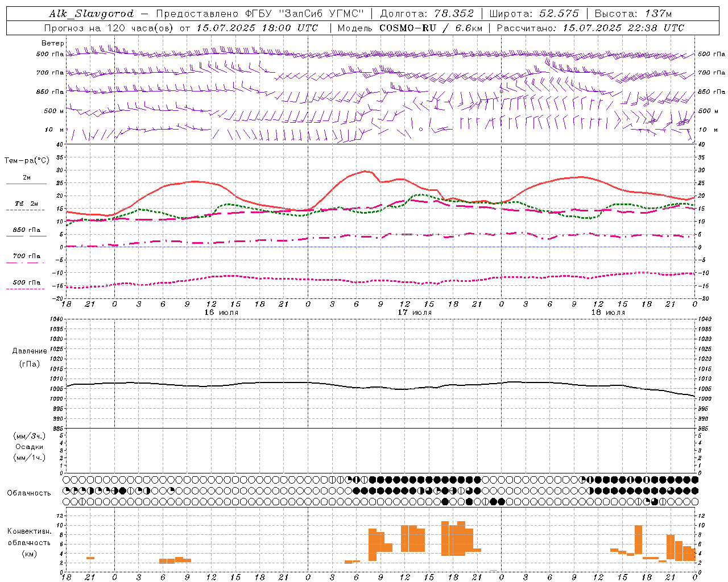Click the calculated time 22:38 UTC
Image resolution: width=728 pixels, height=582 pixels.
[655, 28]
